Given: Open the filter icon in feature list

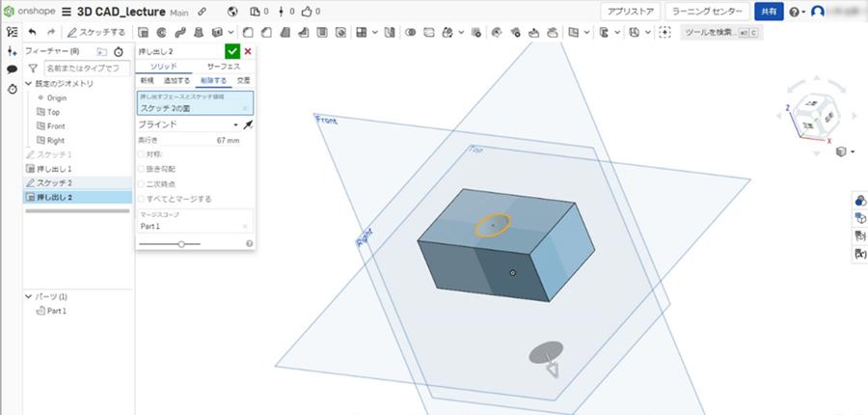Looking at the screenshot, I should point(33,69).
